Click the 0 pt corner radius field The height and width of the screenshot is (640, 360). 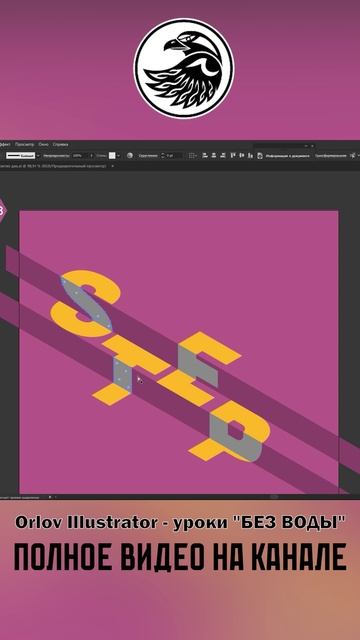174,156
